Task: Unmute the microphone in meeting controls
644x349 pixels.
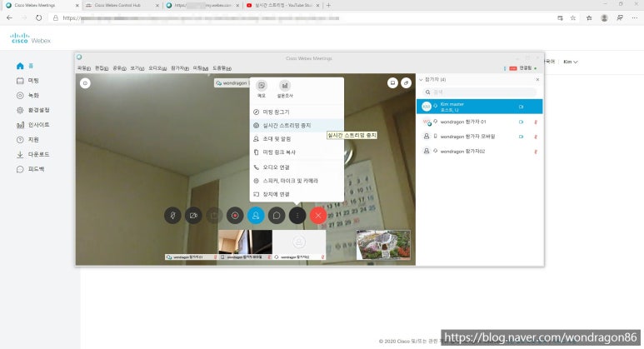Action: point(172,216)
